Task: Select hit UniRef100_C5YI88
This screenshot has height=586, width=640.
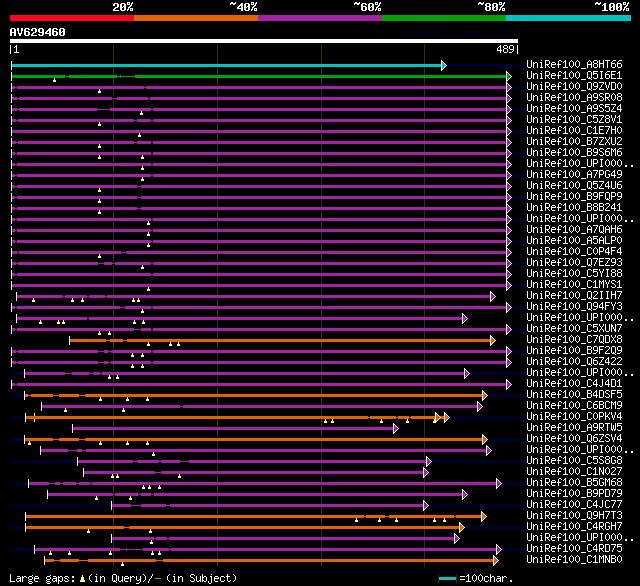Action: coord(574,274)
